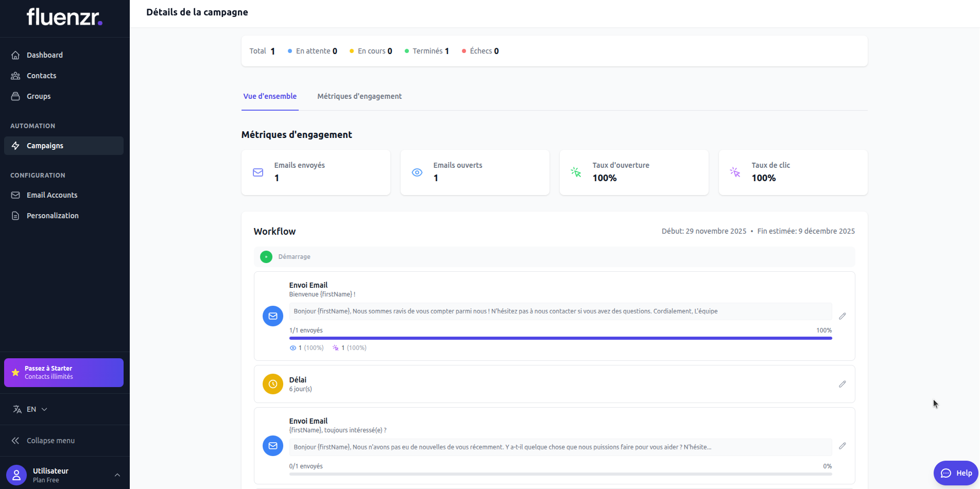Screen dimensions: 980x489
Task: Expand the EN language selector
Action: pyautogui.click(x=30, y=409)
